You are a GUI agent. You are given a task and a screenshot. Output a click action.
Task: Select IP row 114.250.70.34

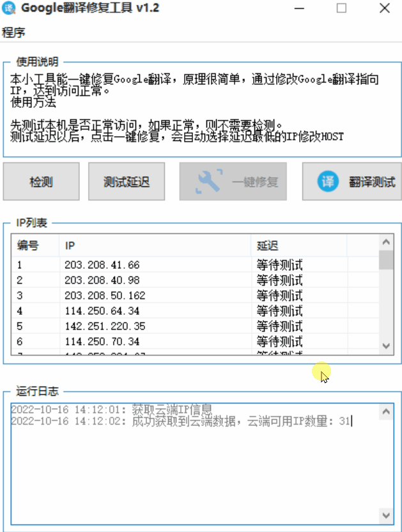(x=195, y=341)
